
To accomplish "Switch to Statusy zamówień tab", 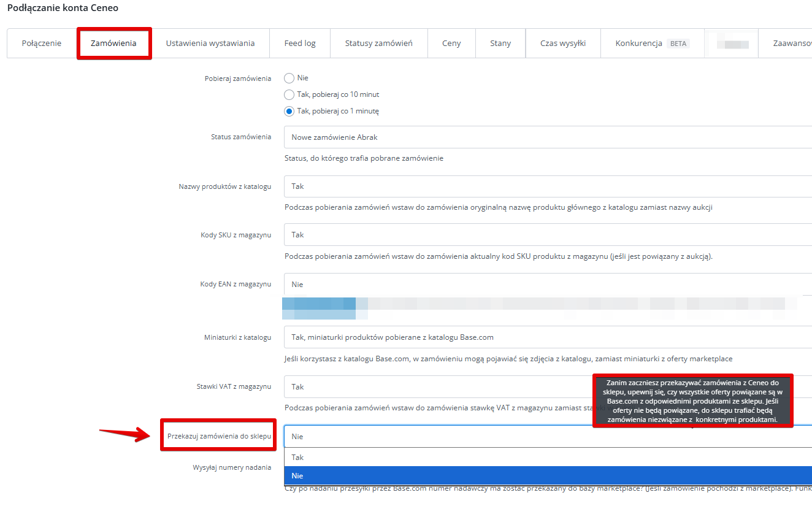I will pos(378,44).
